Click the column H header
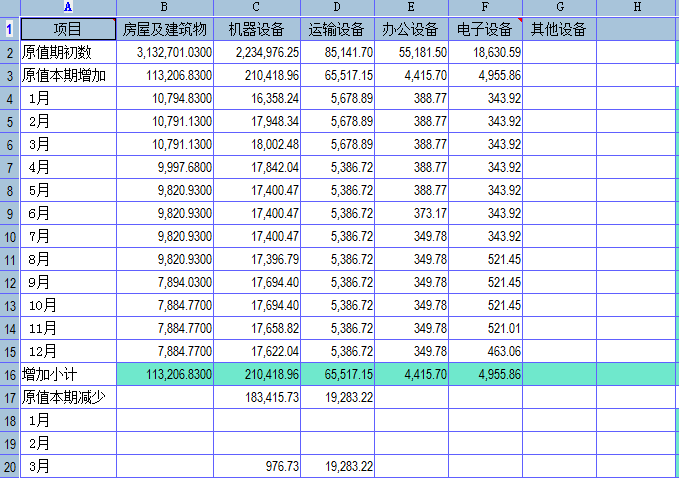This screenshot has height=478, width=679. tap(637, 7)
